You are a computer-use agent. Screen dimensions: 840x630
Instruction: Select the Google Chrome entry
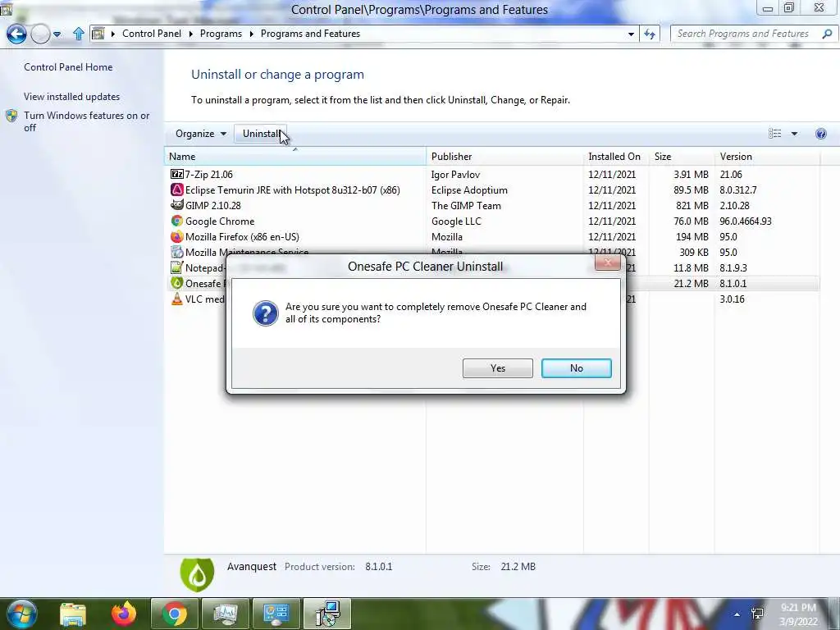(x=220, y=221)
